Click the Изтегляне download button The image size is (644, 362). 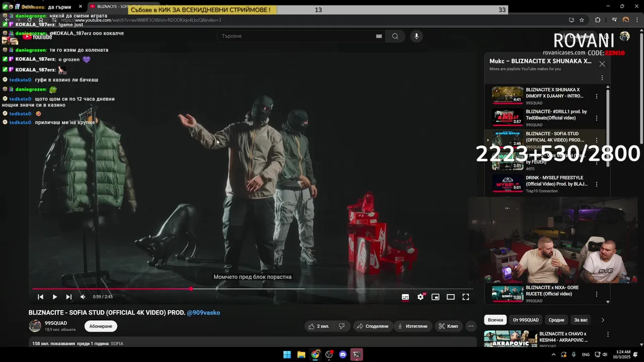[413, 326]
